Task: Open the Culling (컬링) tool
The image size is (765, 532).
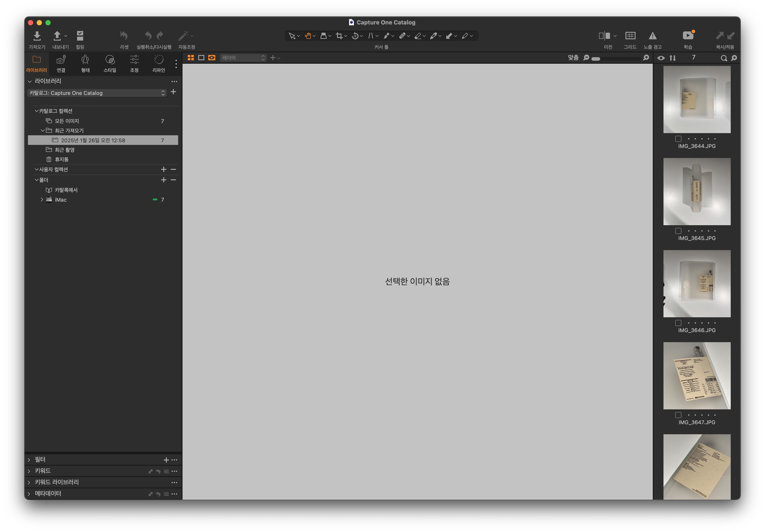Action: (x=80, y=36)
